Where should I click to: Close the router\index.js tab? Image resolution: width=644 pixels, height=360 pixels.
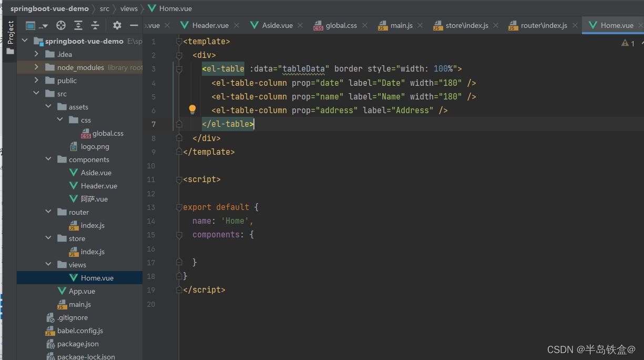click(x=575, y=25)
